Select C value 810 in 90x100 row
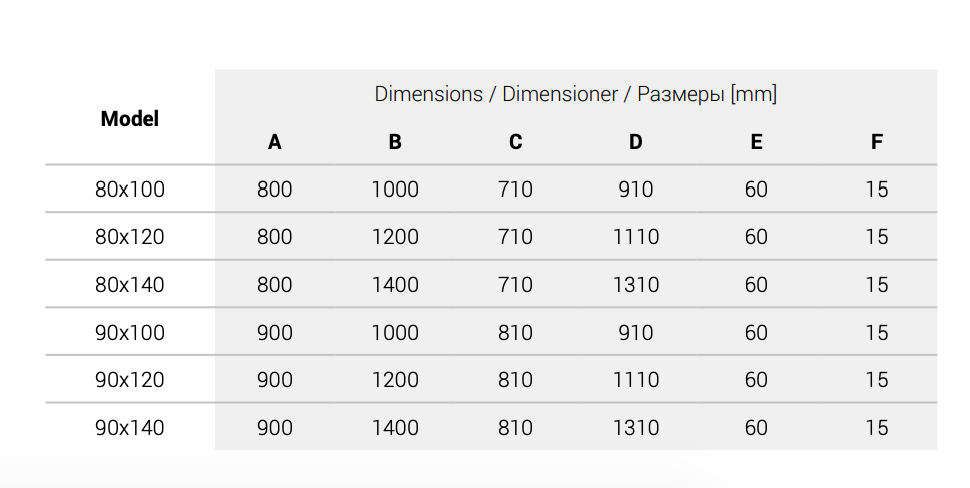The height and width of the screenshot is (488, 970). coord(515,332)
